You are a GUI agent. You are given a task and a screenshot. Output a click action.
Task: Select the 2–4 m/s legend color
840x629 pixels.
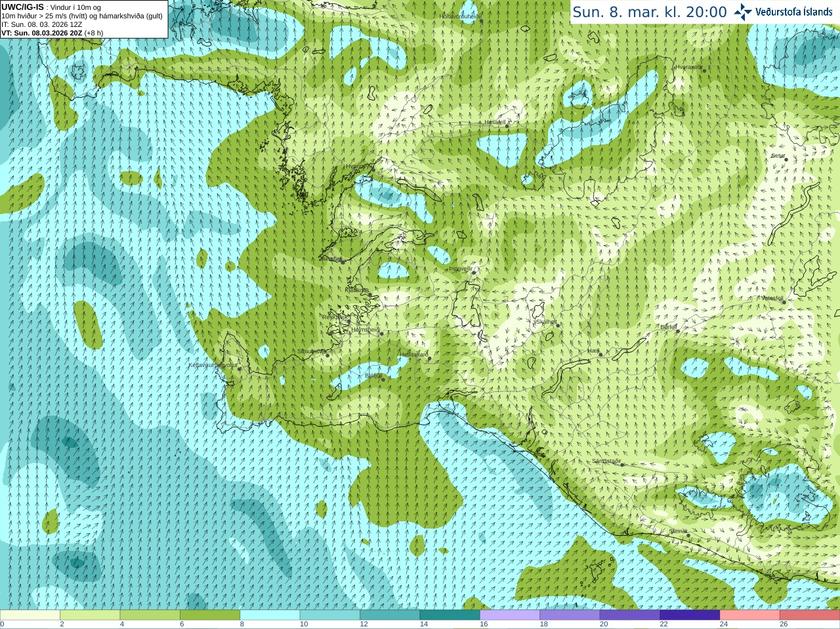(x=90, y=615)
